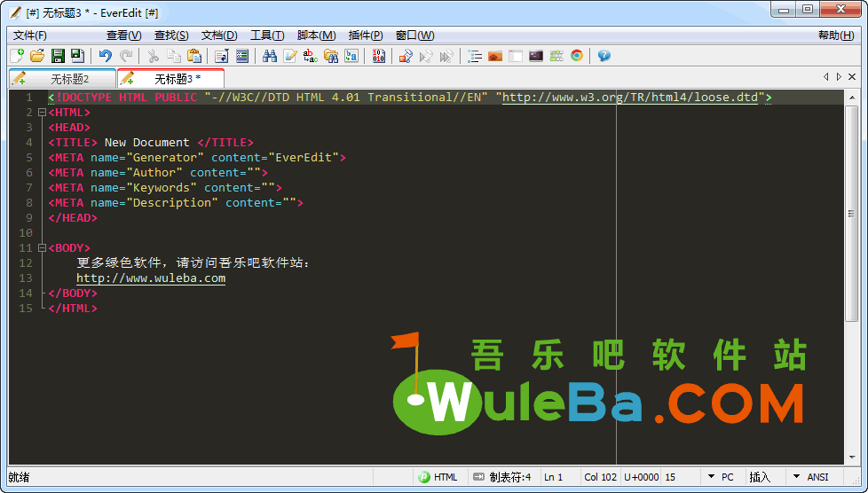The image size is (868, 493).
Task: Click the w3.org loose.dtd URL on line 1
Action: (630, 97)
